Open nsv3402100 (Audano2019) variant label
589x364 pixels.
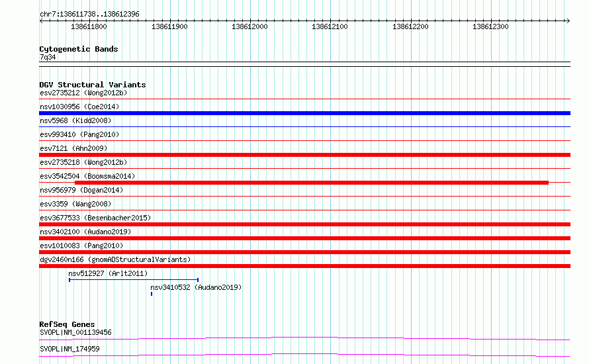pos(85,232)
